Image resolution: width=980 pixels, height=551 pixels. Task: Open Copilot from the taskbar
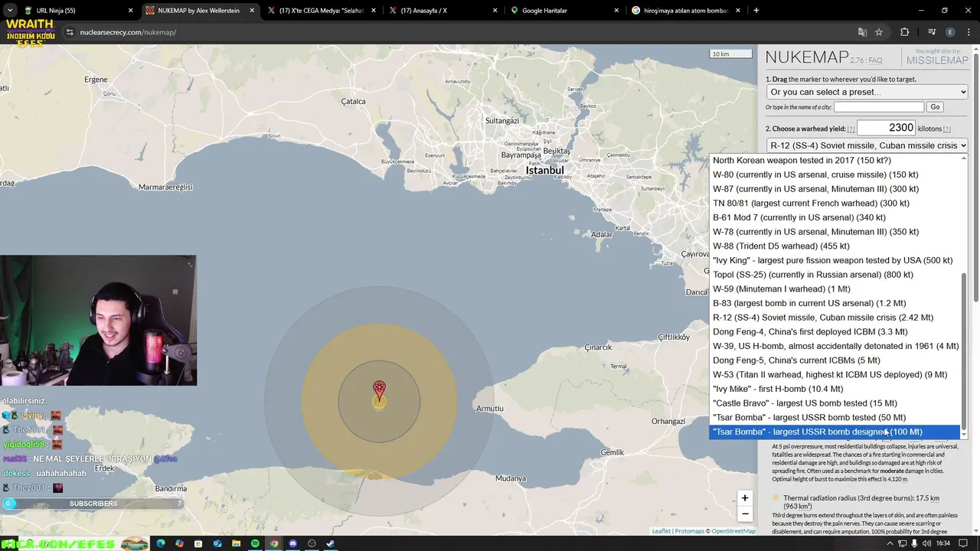click(x=179, y=543)
